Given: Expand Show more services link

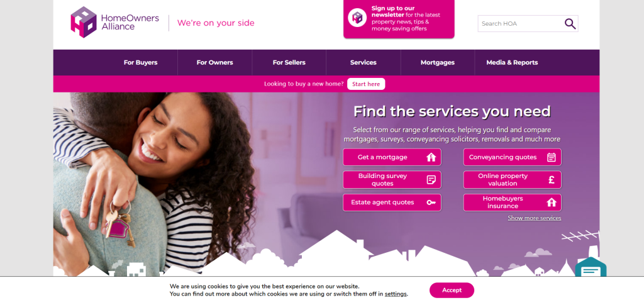Looking at the screenshot, I should [535, 218].
